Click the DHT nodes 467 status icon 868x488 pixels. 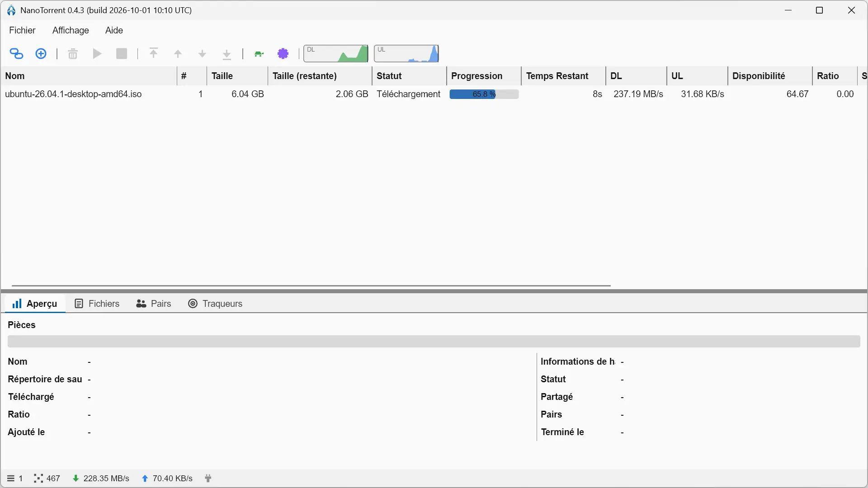tap(38, 479)
